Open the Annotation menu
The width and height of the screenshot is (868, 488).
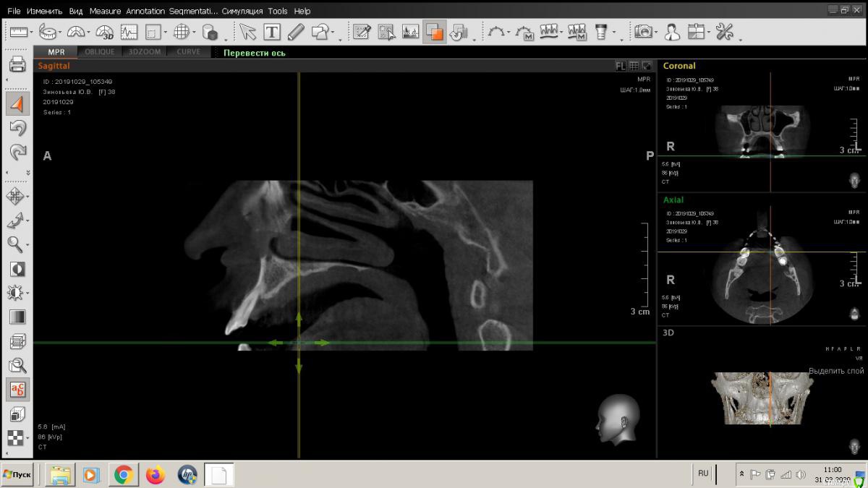pyautogui.click(x=145, y=11)
